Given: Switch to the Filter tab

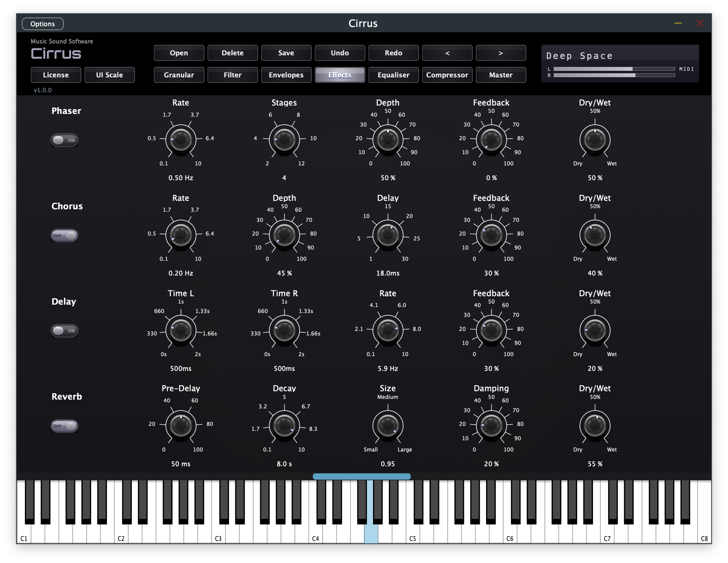Looking at the screenshot, I should click(232, 75).
